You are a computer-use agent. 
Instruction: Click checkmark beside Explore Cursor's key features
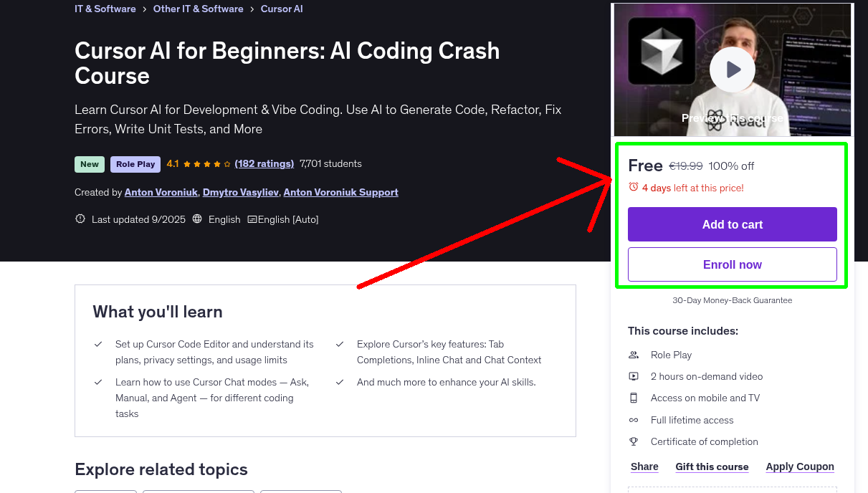pyautogui.click(x=340, y=345)
